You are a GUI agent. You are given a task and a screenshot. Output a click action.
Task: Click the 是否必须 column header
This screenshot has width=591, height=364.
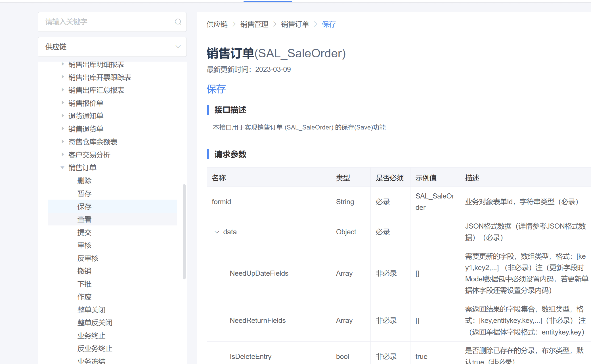click(x=390, y=178)
